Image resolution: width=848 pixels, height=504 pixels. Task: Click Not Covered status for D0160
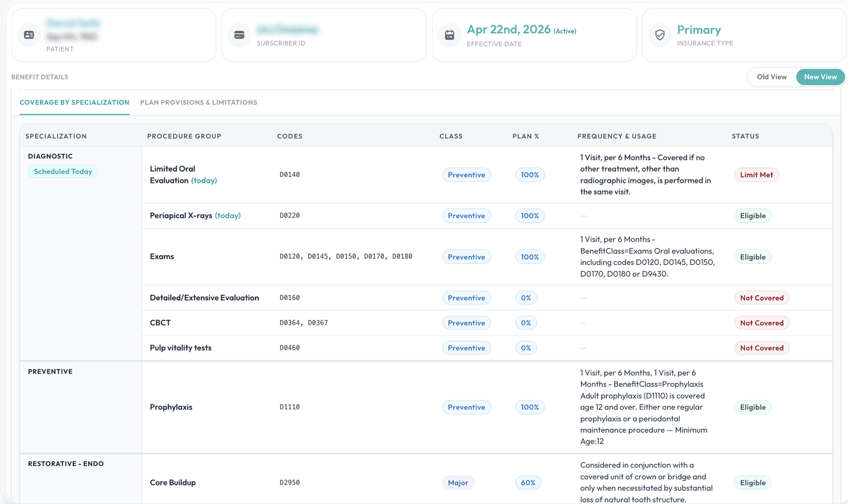click(x=762, y=298)
